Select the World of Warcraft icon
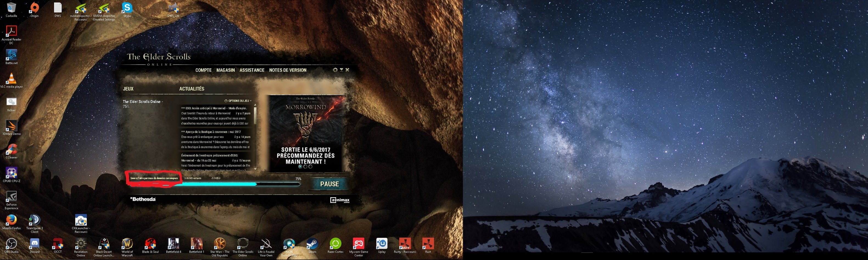The width and height of the screenshot is (868, 260). (127, 248)
